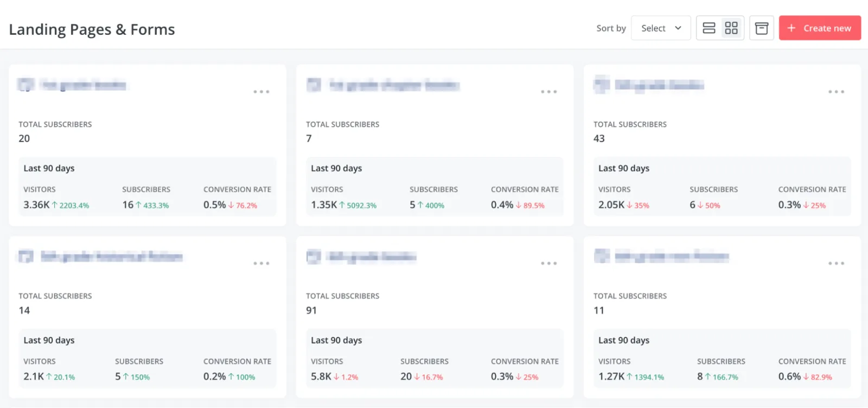Image resolution: width=868 pixels, height=408 pixels.
Task: Open three-dot menu on 20 total subscribers card
Action: coord(261,92)
